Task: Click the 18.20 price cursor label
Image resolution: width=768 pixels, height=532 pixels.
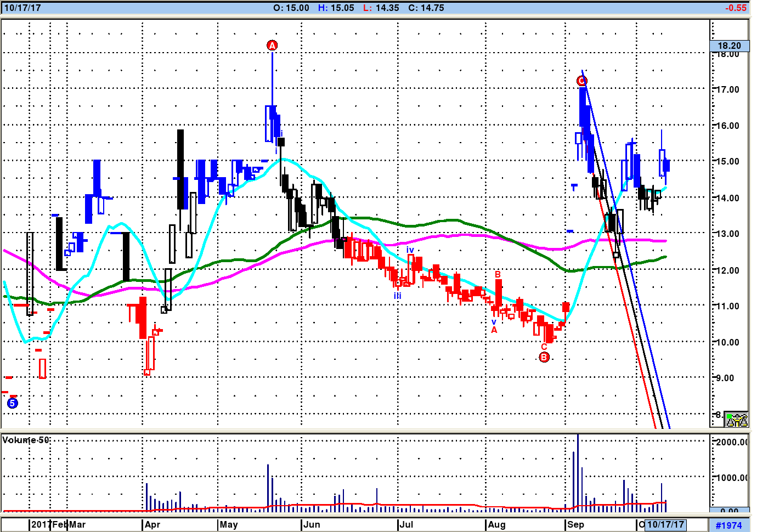Action: point(729,46)
